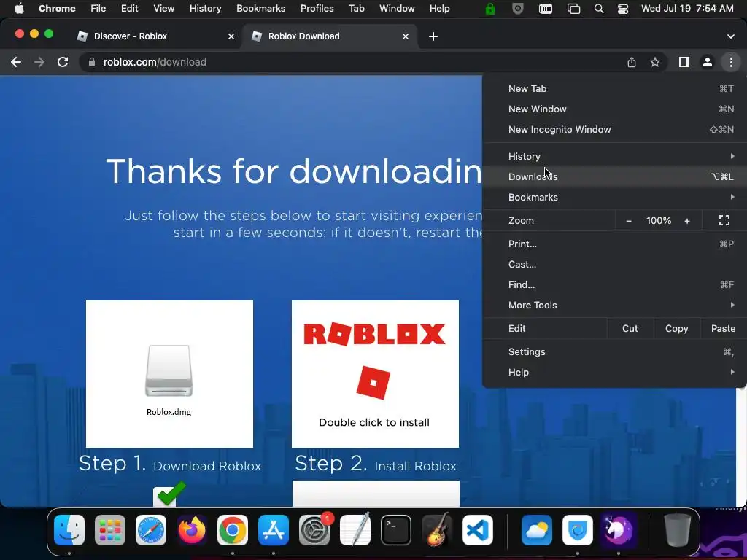Click Paste in the Edit row
The height and width of the screenshot is (560, 747).
click(723, 329)
